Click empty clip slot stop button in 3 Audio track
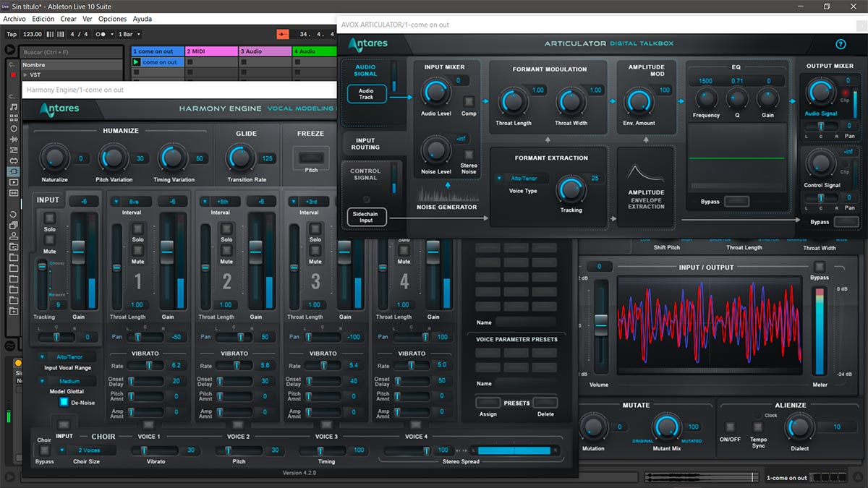Viewport: 868px width, 488px height. click(244, 62)
